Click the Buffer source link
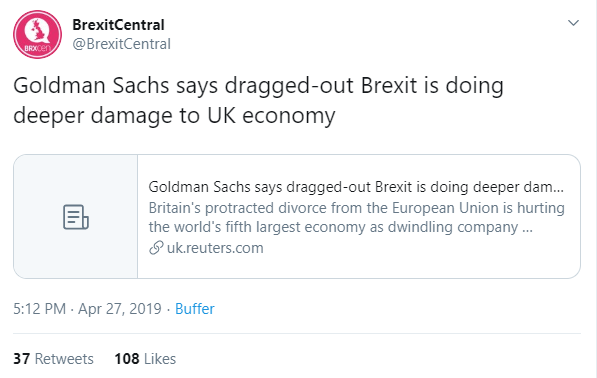This screenshot has width=597, height=378. tap(195, 309)
